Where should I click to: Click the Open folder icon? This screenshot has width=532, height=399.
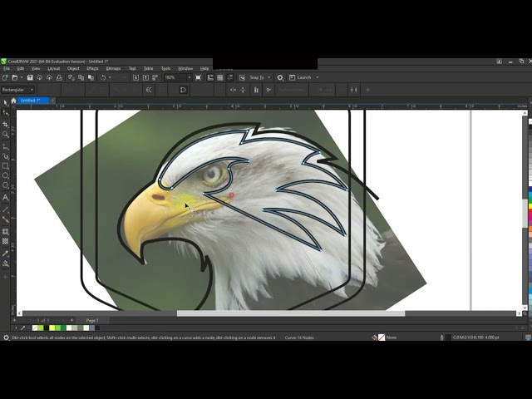pos(15,77)
